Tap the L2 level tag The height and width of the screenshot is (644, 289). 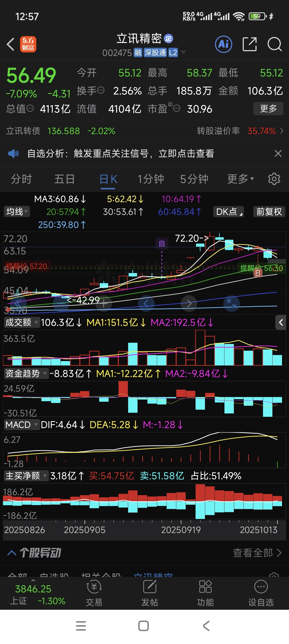pos(173,53)
